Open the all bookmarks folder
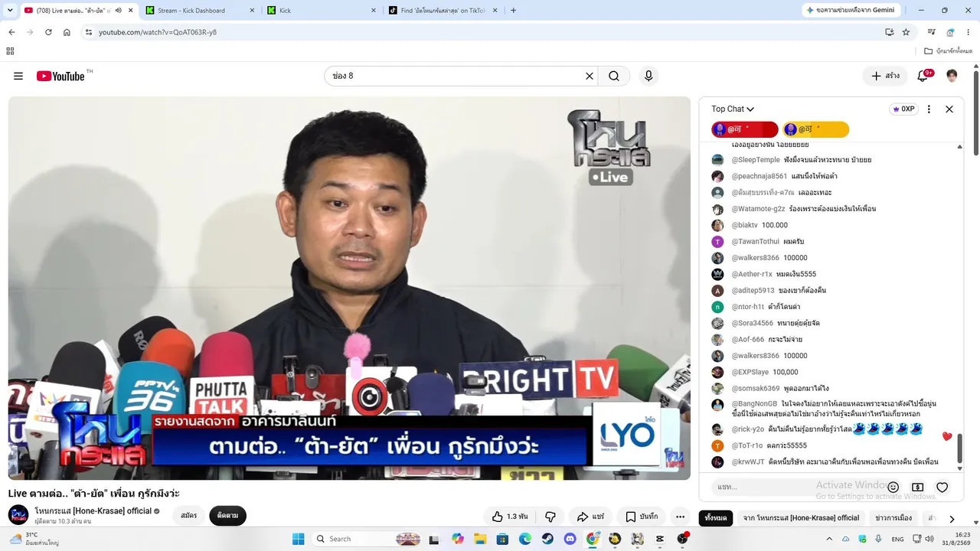The width and height of the screenshot is (980, 551). [x=948, y=51]
